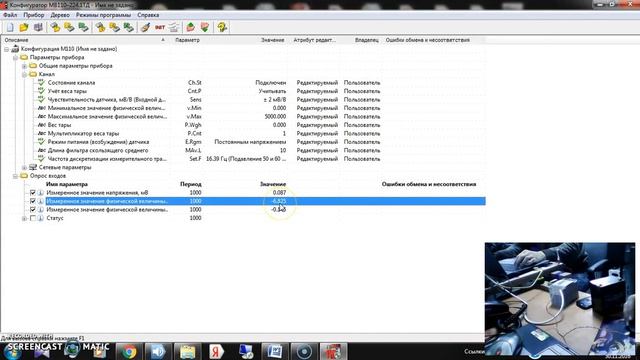The width and height of the screenshot is (640, 360).
Task: Open the Прибор menu
Action: point(34,15)
